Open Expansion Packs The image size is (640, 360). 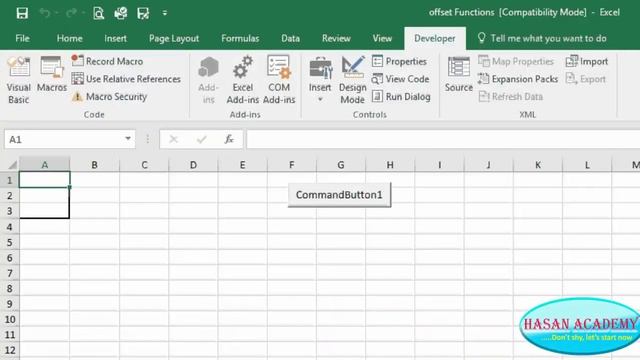(518, 79)
